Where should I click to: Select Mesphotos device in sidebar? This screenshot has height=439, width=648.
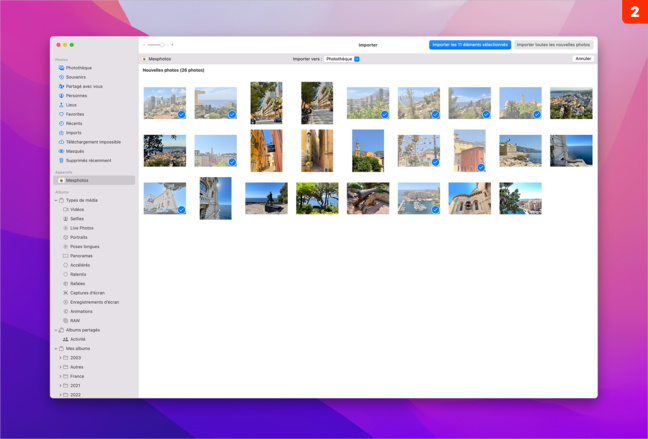tap(77, 181)
